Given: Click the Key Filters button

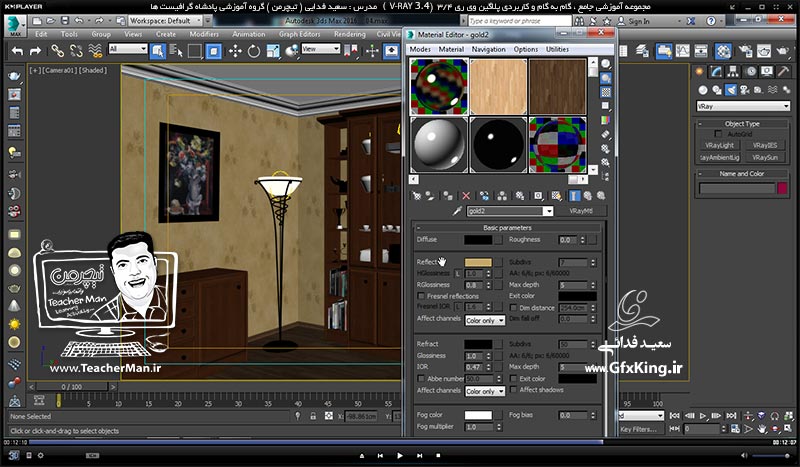Looking at the screenshot, I should 638,429.
